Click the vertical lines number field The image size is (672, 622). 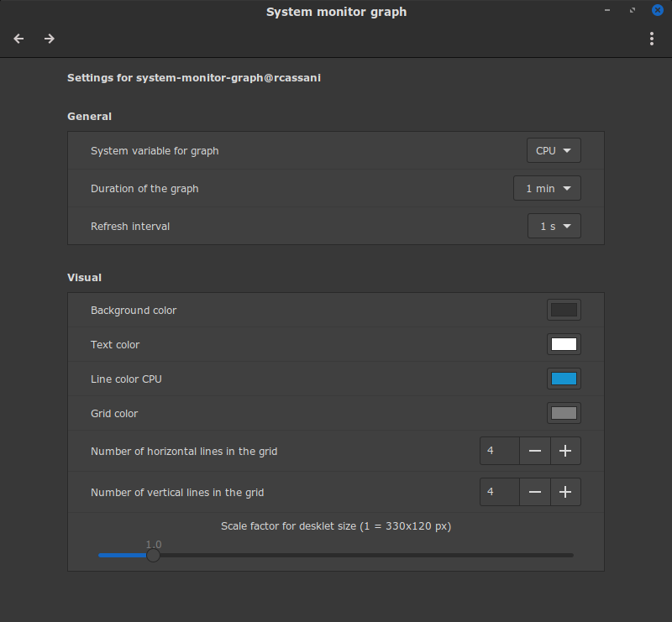click(500, 492)
